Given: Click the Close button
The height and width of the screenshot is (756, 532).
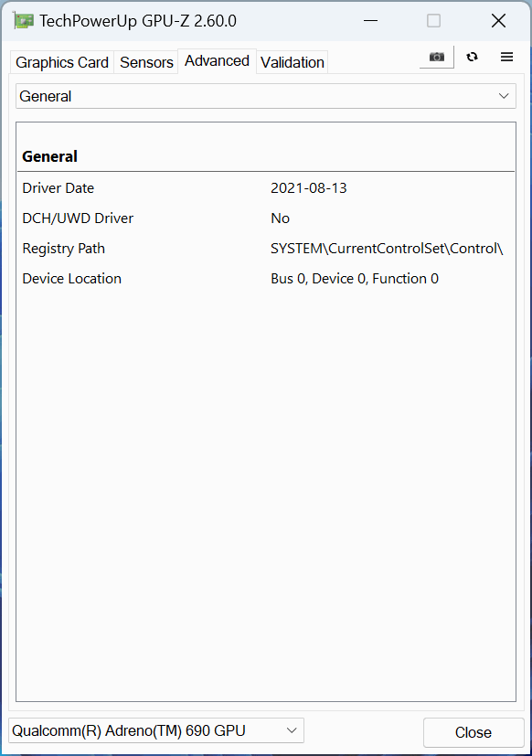Looking at the screenshot, I should coord(473,732).
